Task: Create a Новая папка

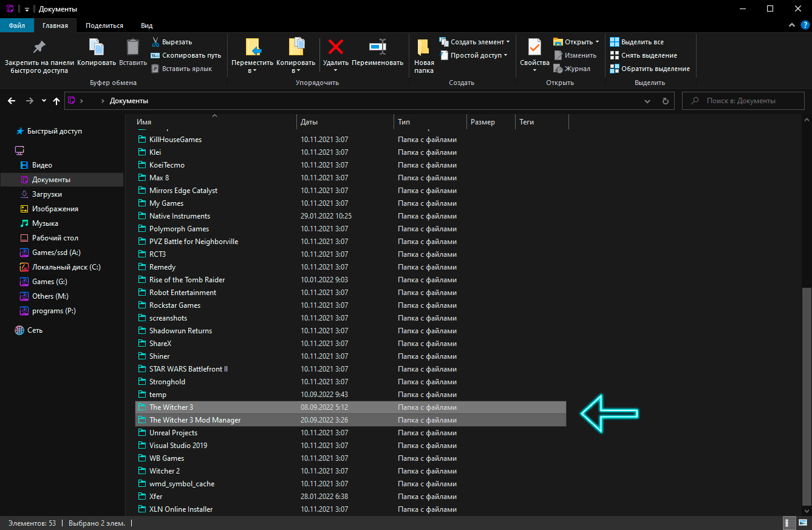Action: [x=424, y=55]
